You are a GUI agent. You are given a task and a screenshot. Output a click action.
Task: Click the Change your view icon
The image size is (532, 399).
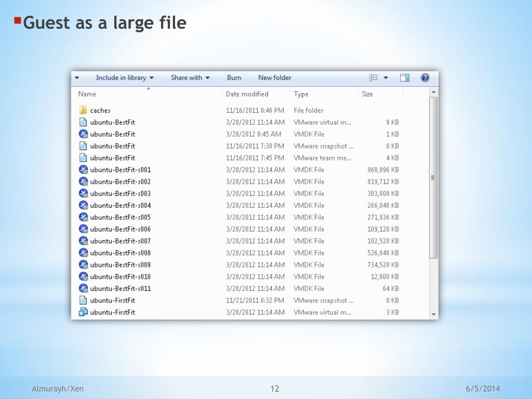[373, 78]
